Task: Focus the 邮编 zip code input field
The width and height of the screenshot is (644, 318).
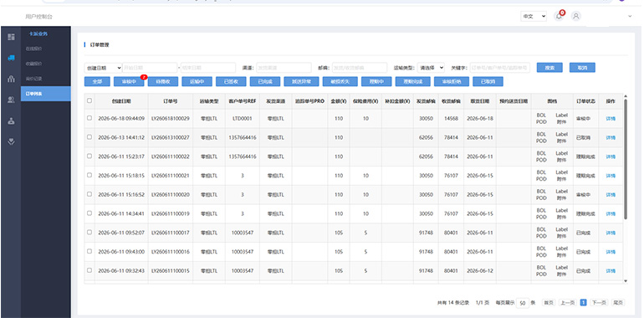Action: coord(360,68)
